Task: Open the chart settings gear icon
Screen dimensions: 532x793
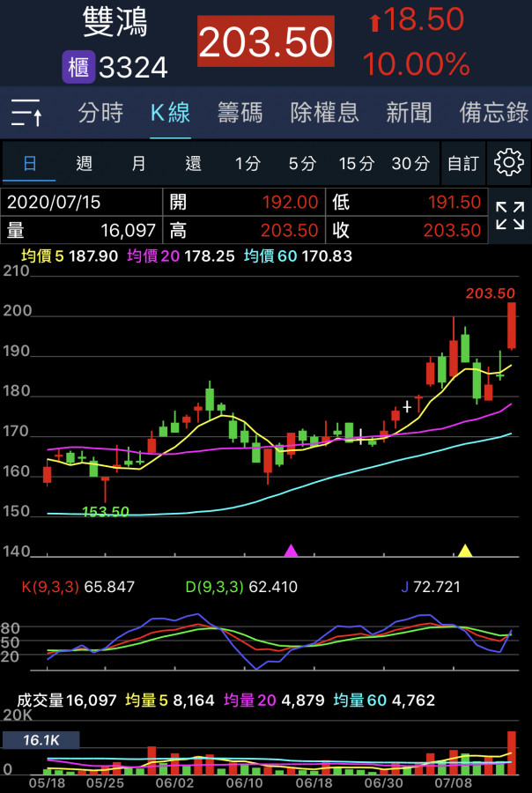Action: click(x=509, y=163)
